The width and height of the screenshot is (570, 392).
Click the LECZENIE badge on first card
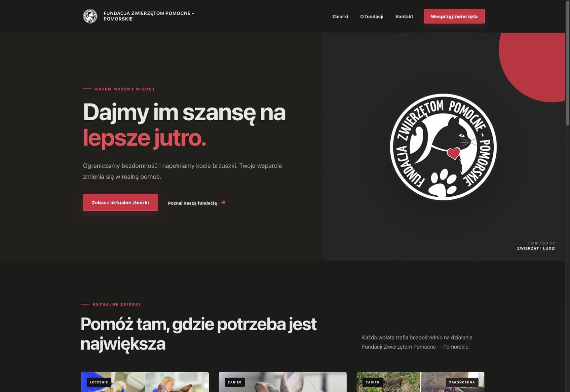tap(99, 382)
